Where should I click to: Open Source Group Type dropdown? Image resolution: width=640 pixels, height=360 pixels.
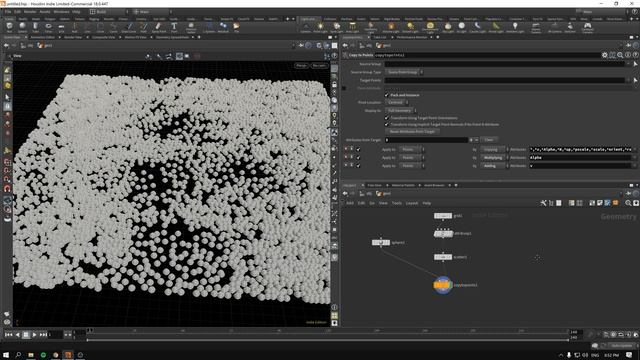coord(404,72)
